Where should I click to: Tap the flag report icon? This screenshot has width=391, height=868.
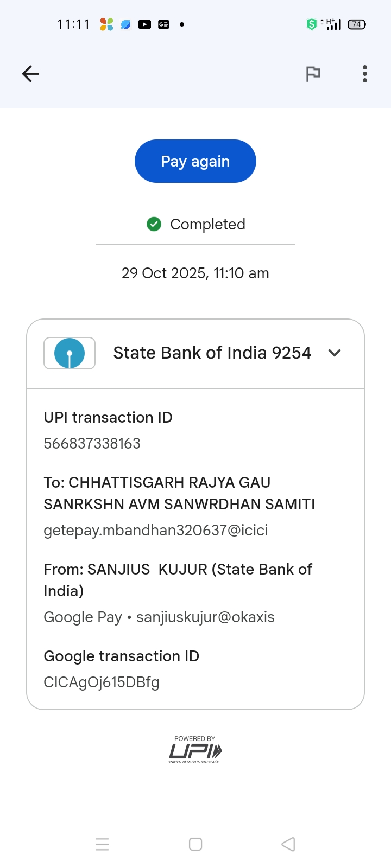(313, 74)
